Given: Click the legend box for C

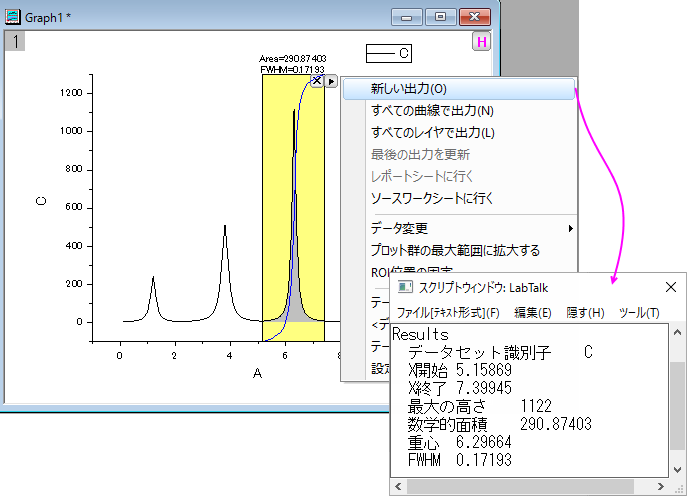Looking at the screenshot, I should click(x=389, y=53).
